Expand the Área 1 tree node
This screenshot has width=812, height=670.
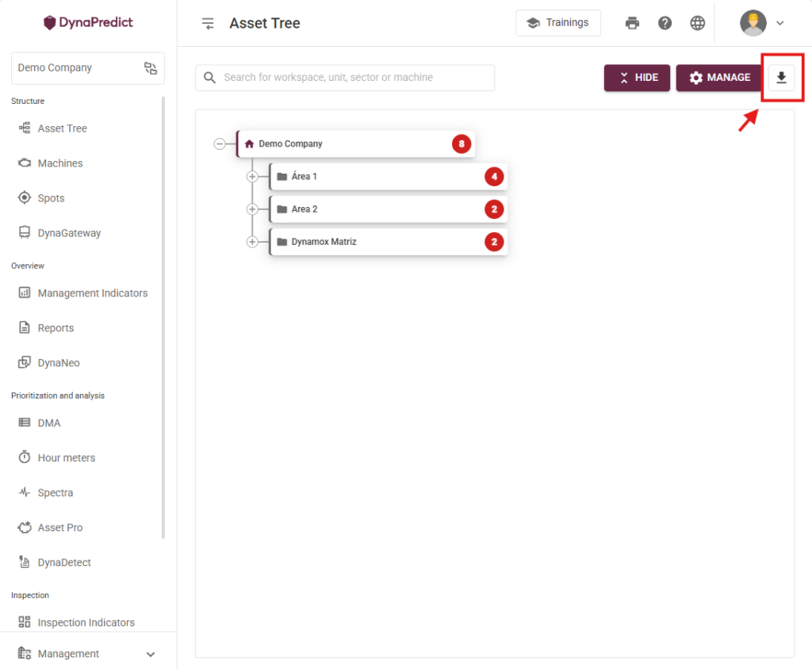[x=252, y=177]
